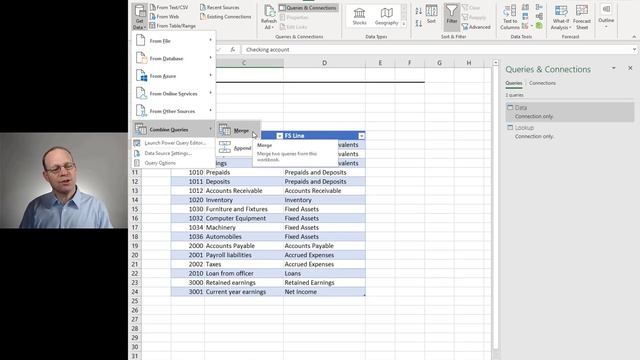This screenshot has width=640, height=360.
Task: Open filter dropdown left of FS Line
Action: point(280,136)
